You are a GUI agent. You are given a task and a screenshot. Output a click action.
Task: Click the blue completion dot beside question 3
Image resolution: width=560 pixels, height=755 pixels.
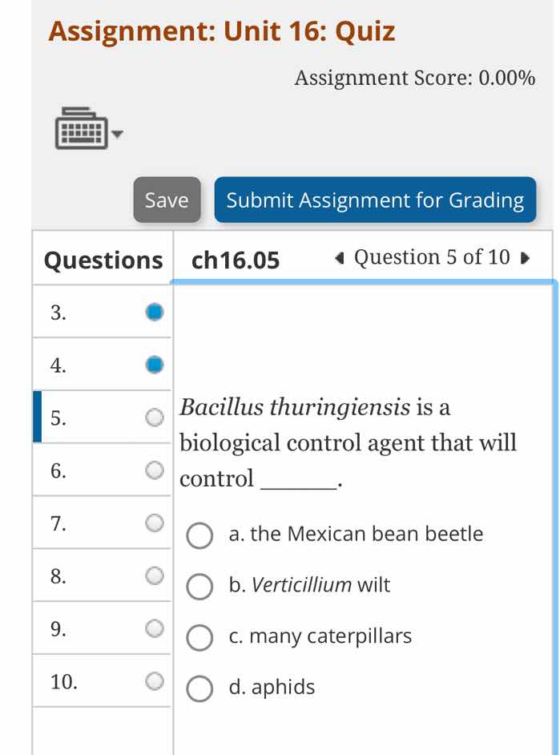[155, 311]
